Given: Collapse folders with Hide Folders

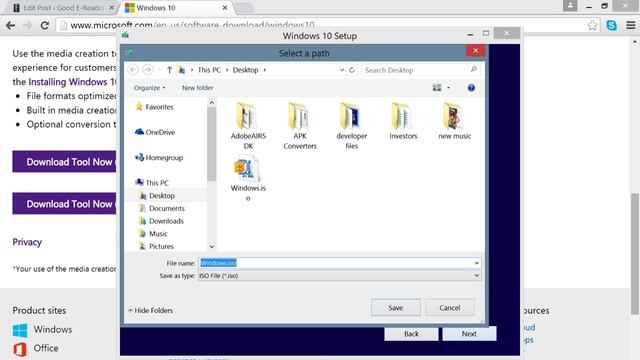Looking at the screenshot, I should (x=151, y=311).
